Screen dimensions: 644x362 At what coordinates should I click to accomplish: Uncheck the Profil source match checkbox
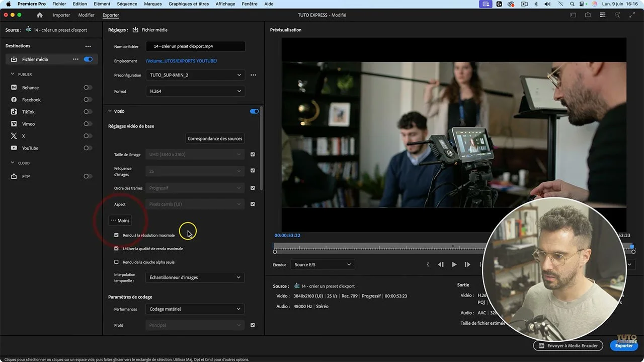(253, 325)
